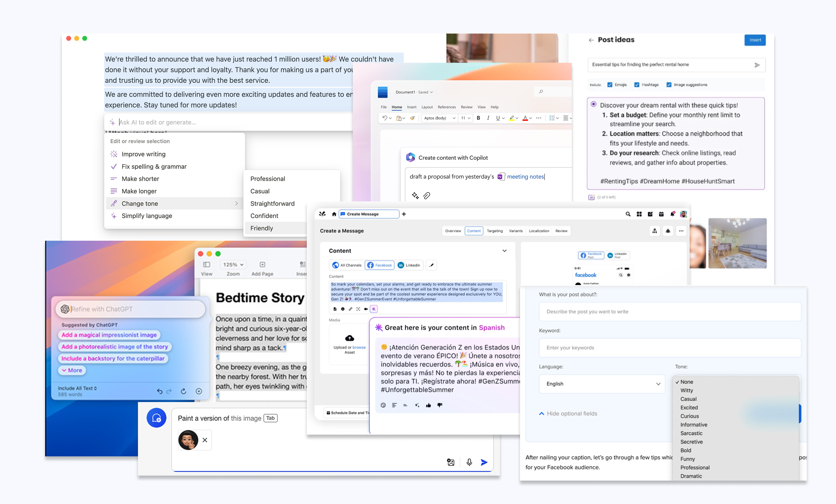This screenshot has height=504, width=836.
Task: Select the radio button beside rental tips post
Action: pyautogui.click(x=593, y=104)
